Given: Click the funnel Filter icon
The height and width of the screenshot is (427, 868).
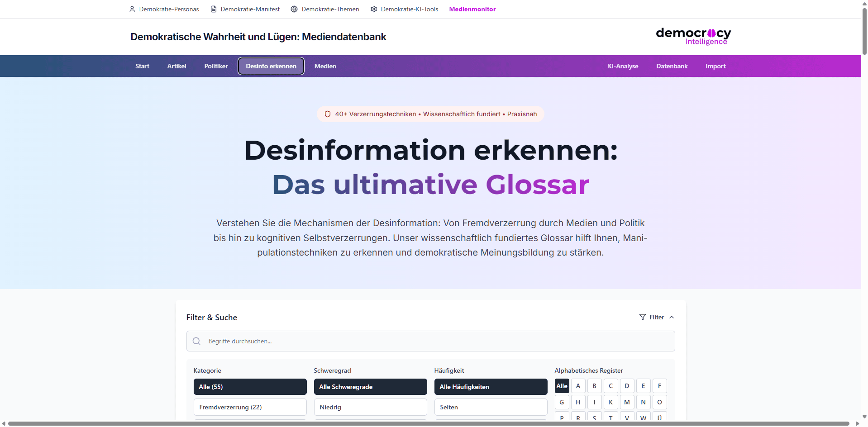Looking at the screenshot, I should click(643, 317).
